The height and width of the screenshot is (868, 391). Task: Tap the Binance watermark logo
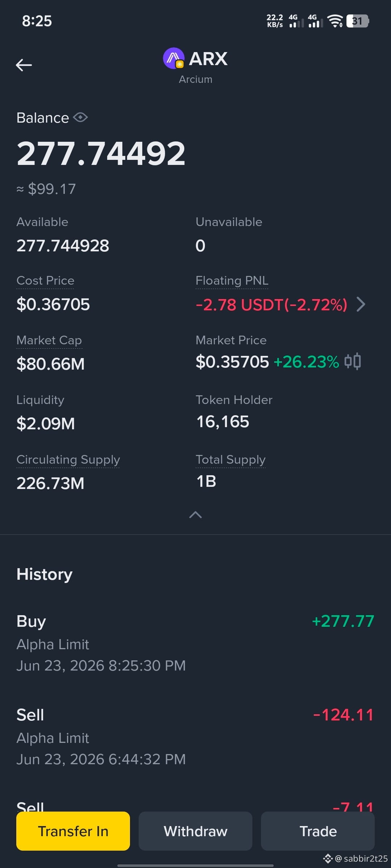tap(328, 859)
